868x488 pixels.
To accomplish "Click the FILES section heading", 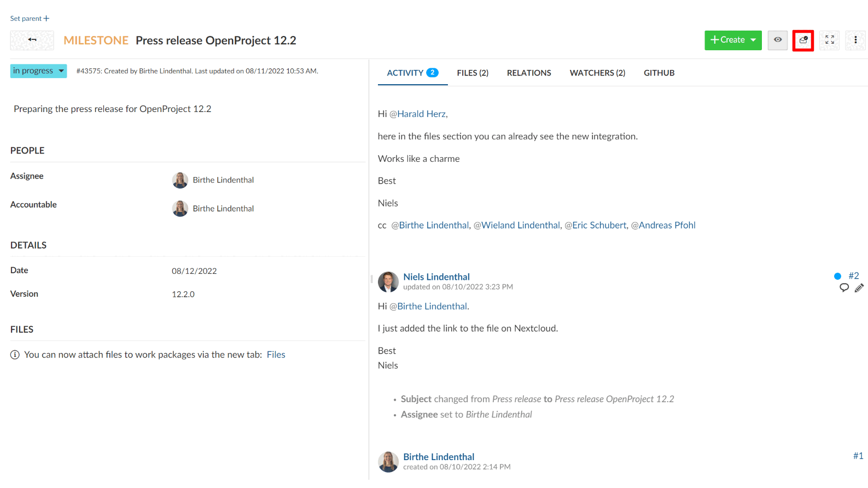I will point(22,330).
